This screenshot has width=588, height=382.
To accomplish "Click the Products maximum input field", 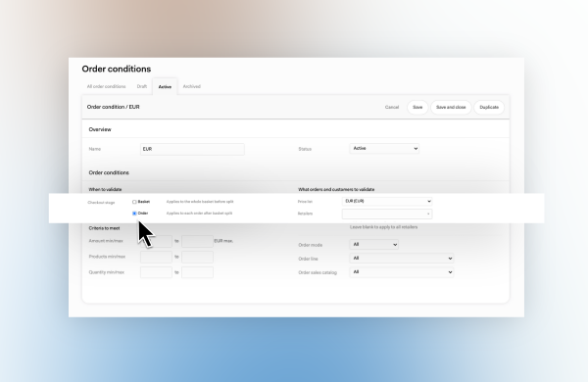I will (x=197, y=257).
